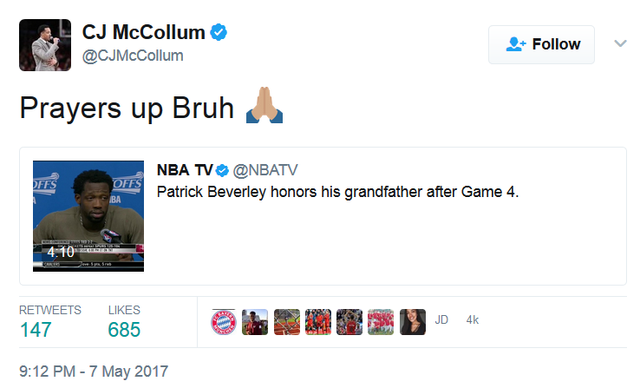
Task: Expand the tweet options chevron beside Follow
Action: [620, 43]
